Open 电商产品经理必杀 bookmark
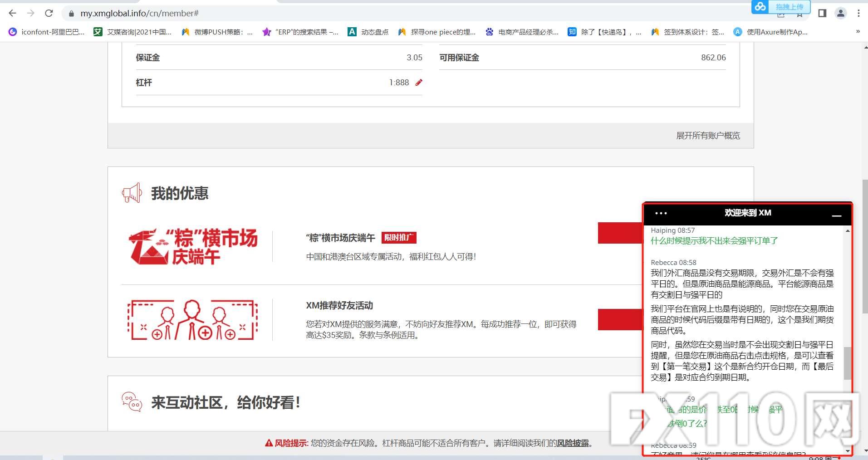The height and width of the screenshot is (460, 868). [x=522, y=32]
